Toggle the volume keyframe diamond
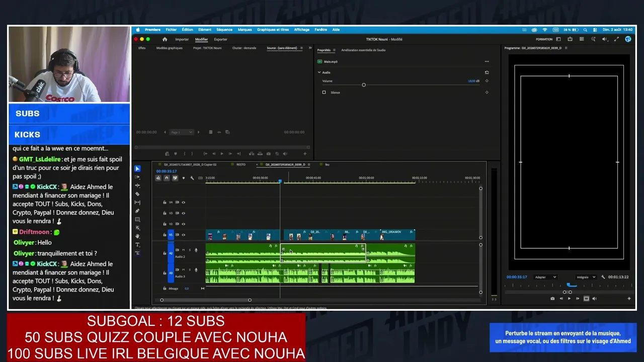This screenshot has height=362, width=644. coord(487,81)
